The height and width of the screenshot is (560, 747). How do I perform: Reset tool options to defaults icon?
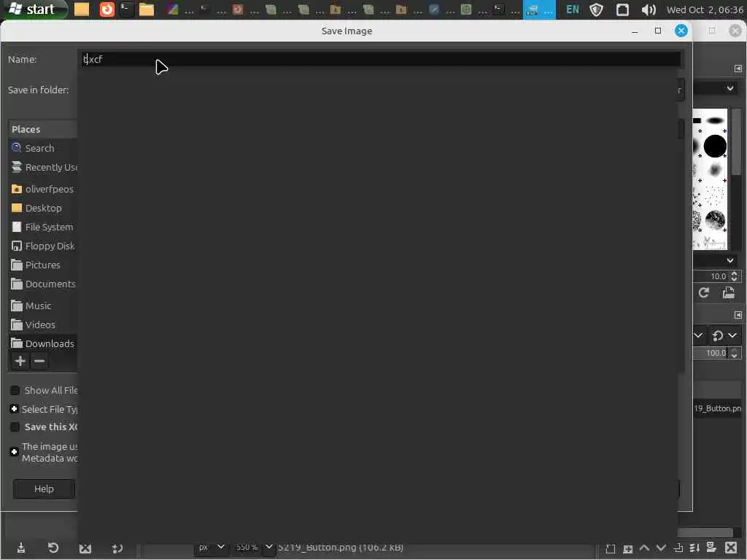point(117,548)
